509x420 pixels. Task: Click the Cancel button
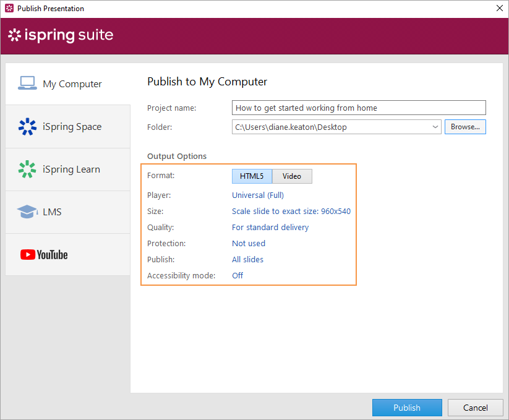click(x=475, y=408)
